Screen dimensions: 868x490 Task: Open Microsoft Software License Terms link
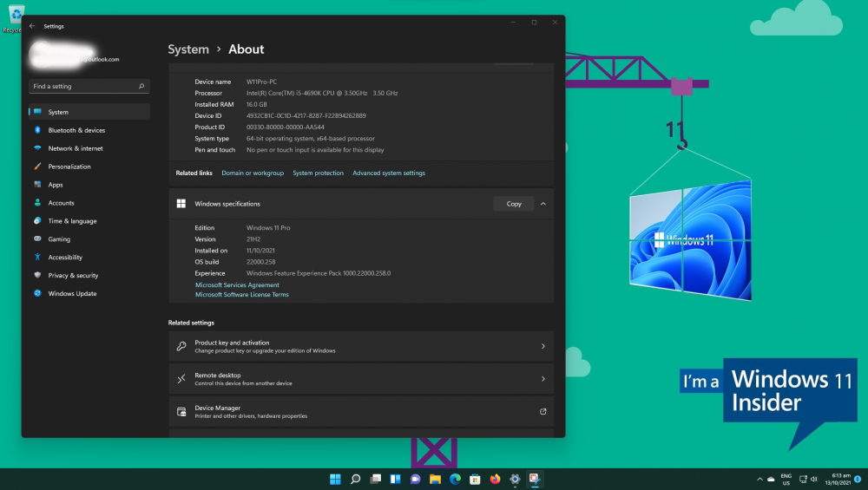[241, 295]
